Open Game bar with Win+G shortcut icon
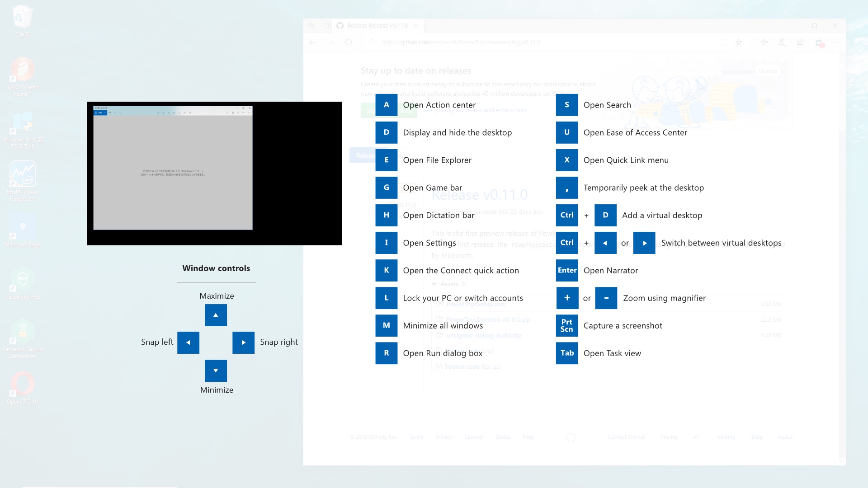 coord(386,187)
